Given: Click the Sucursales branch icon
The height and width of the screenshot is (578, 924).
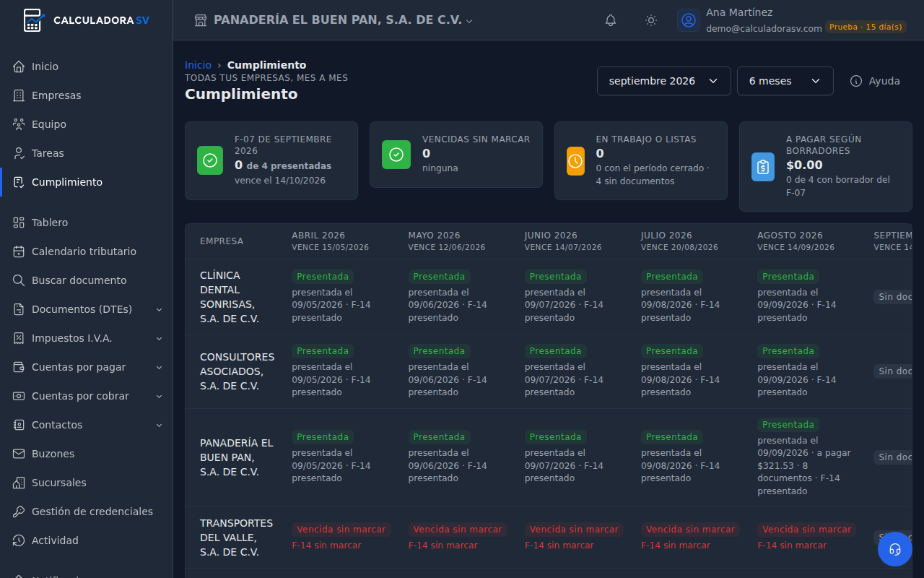Looking at the screenshot, I should point(19,483).
